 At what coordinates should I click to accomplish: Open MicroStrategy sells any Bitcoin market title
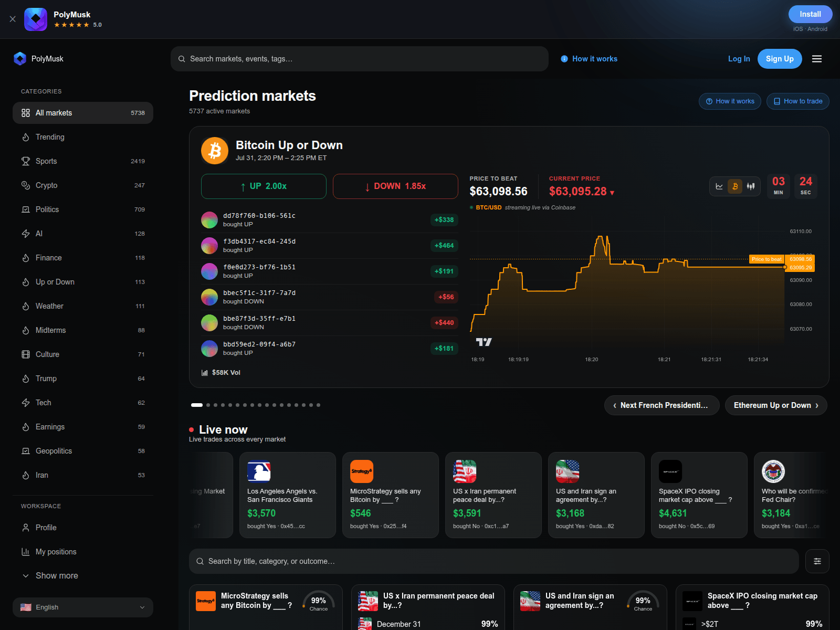(256, 601)
